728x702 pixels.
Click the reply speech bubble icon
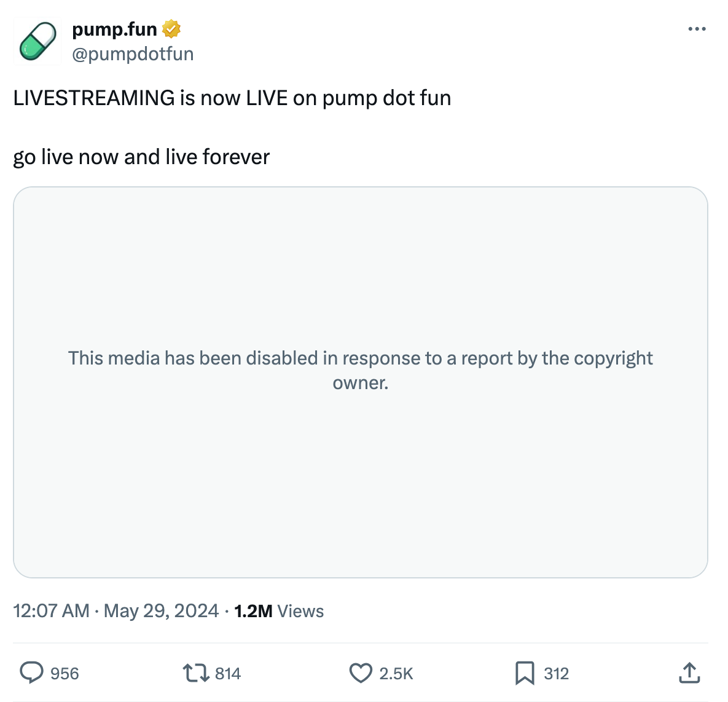[31, 672]
